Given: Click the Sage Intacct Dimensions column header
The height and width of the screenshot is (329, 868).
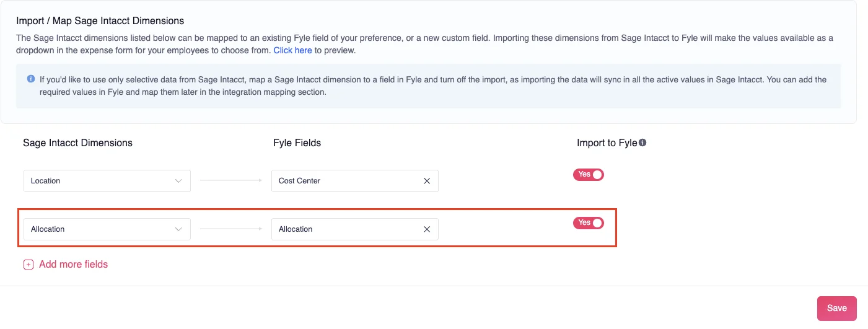Looking at the screenshot, I should (x=77, y=143).
